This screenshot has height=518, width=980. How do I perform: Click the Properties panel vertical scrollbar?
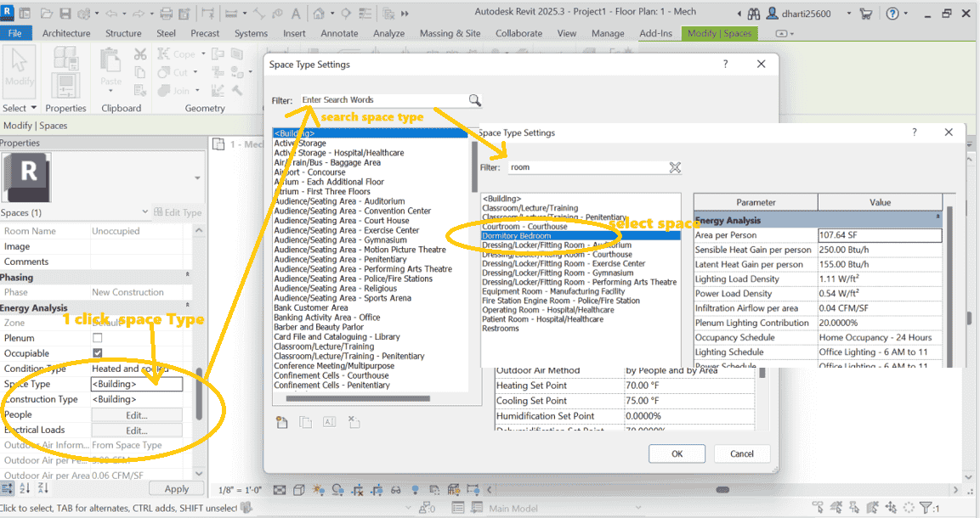coord(199,393)
